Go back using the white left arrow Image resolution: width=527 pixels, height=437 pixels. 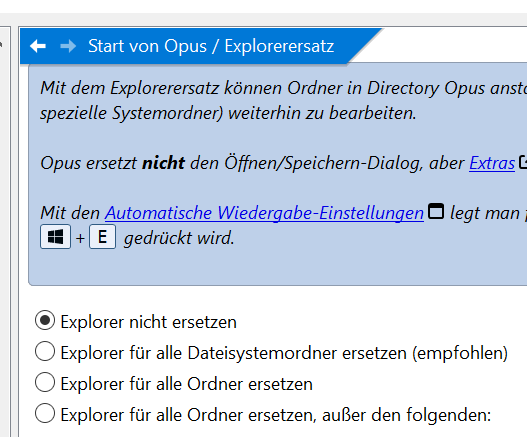coord(38,46)
